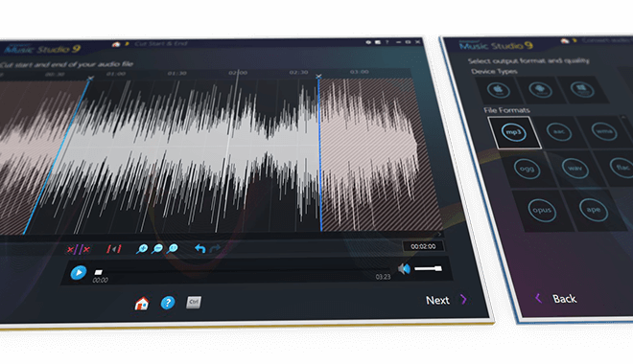Choose the Windows device type
The image size is (633, 364).
582,89
